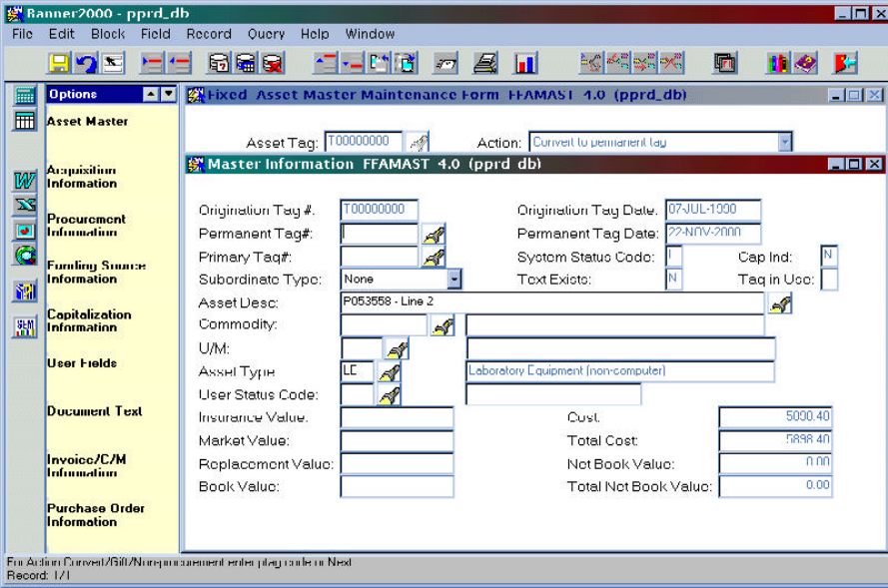Click the Save (floppy disk) toolbar icon
888x588 pixels.
(x=59, y=63)
